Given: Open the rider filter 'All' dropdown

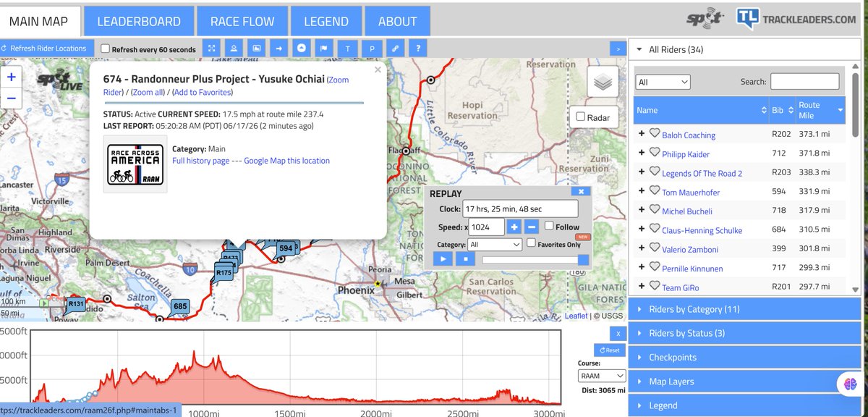Looking at the screenshot, I should click(x=663, y=82).
